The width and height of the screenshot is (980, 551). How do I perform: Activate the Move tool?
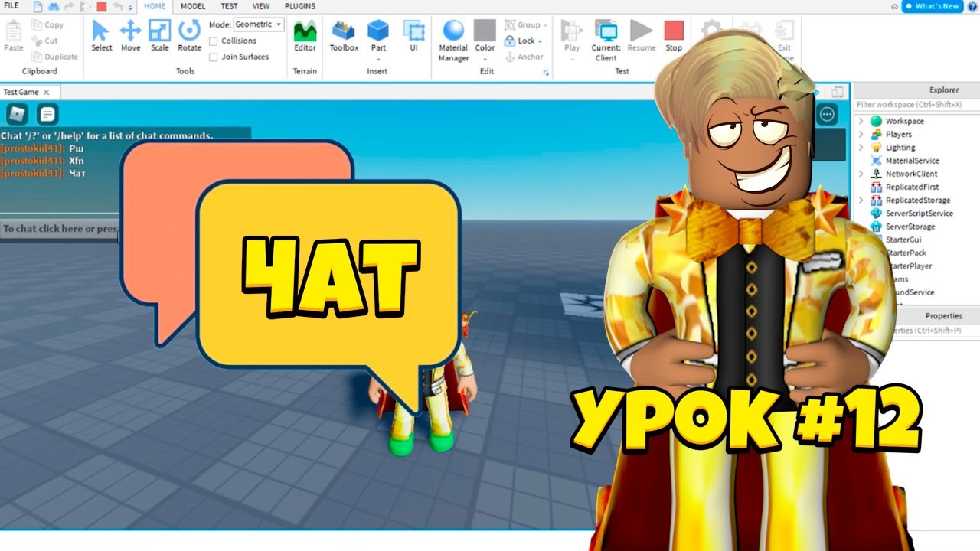[x=131, y=36]
